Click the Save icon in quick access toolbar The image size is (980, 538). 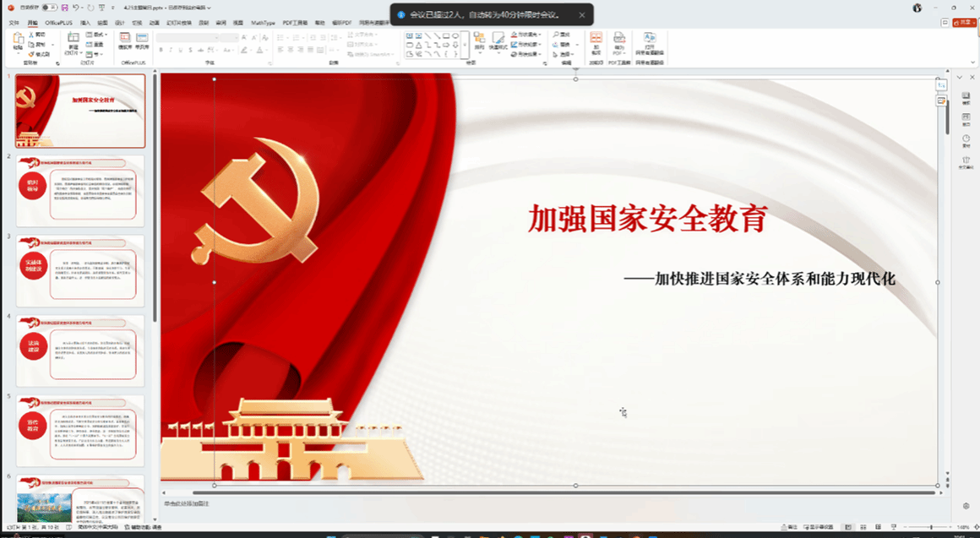click(64, 8)
